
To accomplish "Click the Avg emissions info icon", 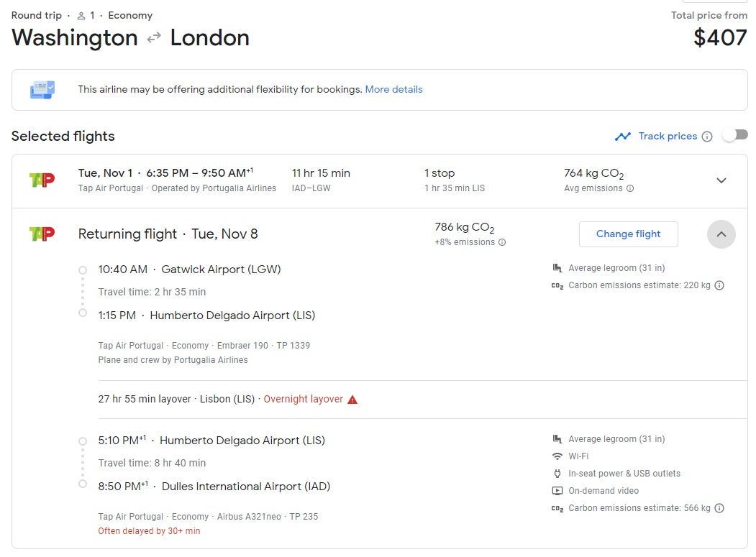I will pos(630,188).
